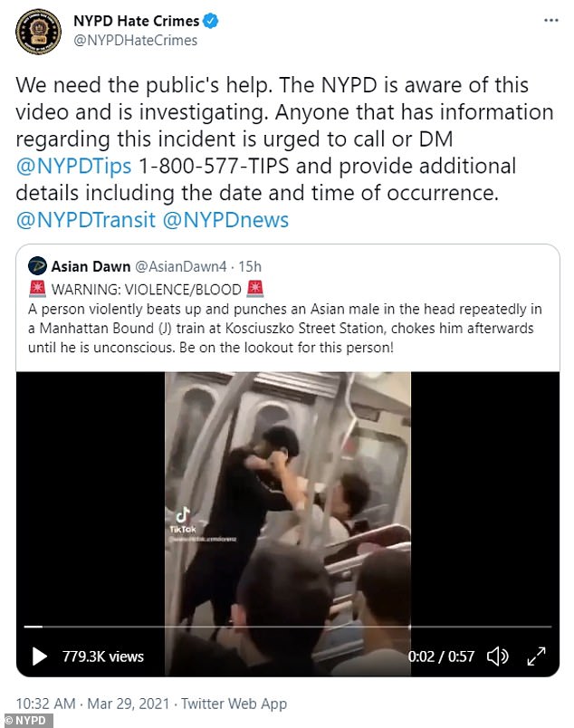Click the 10:32 AM Mar 29, 2021 timestamp

point(92,704)
